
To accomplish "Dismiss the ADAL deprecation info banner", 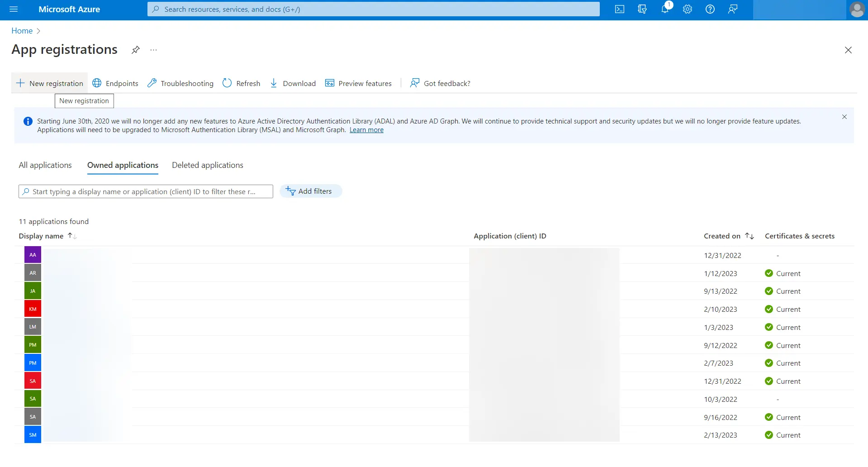I will pos(844,117).
